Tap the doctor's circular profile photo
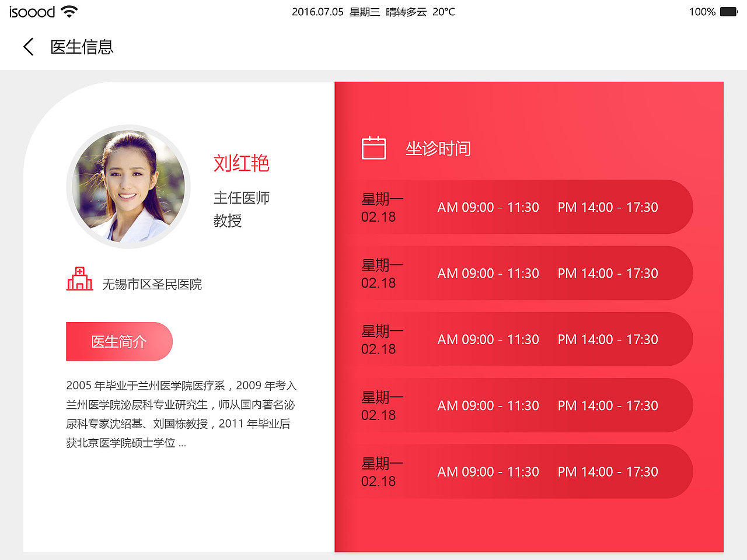 (128, 187)
